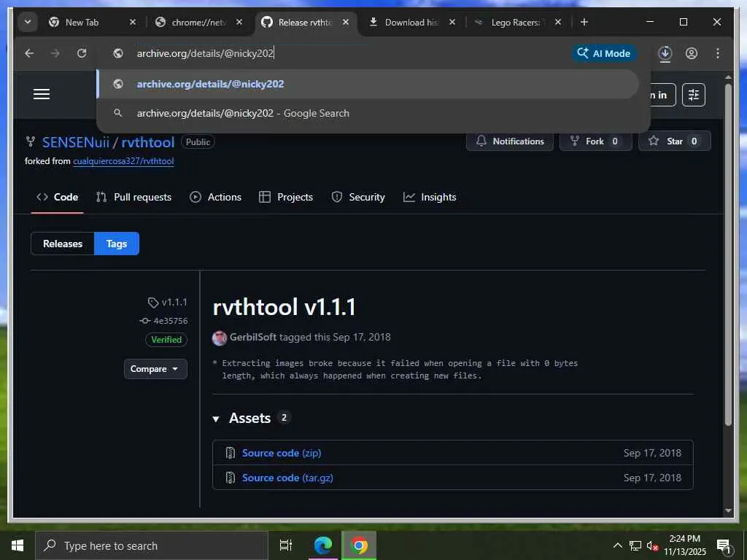Open the Chrome profile icon
The height and width of the screenshot is (560, 747).
point(692,52)
